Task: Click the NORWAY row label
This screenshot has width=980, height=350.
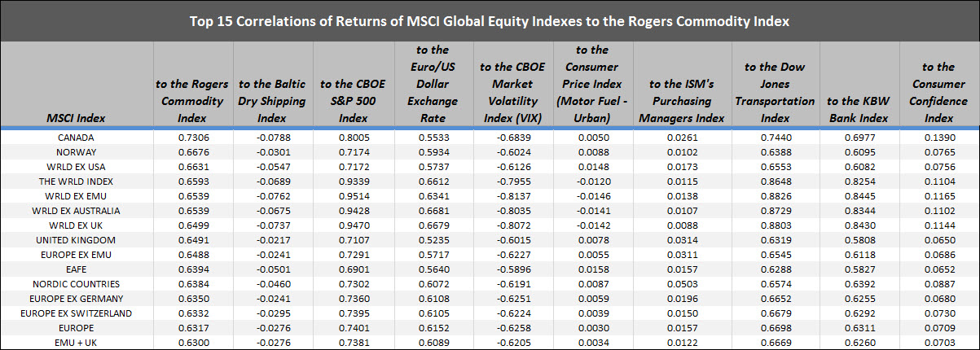Action: click(x=77, y=152)
